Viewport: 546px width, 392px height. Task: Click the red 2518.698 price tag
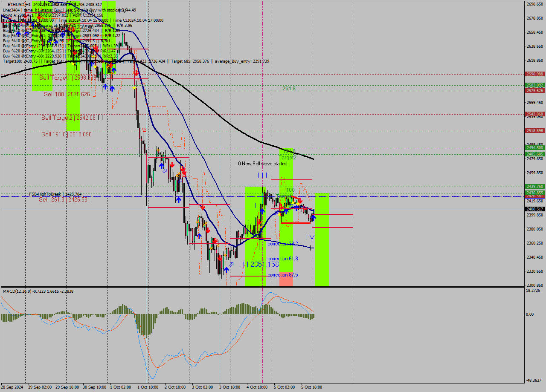[534, 130]
